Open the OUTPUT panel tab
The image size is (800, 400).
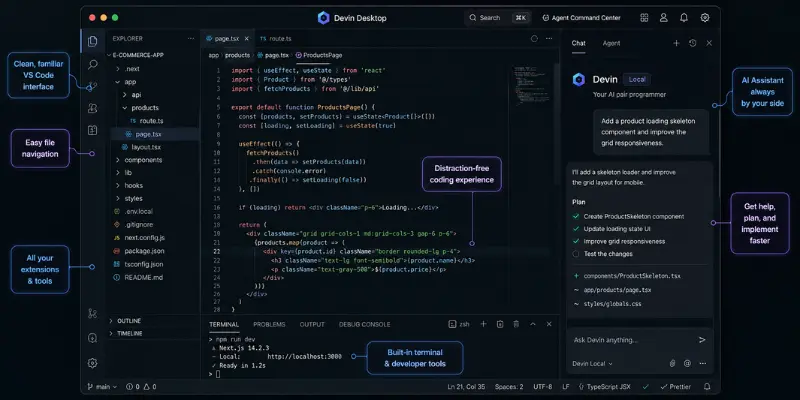(x=312, y=324)
